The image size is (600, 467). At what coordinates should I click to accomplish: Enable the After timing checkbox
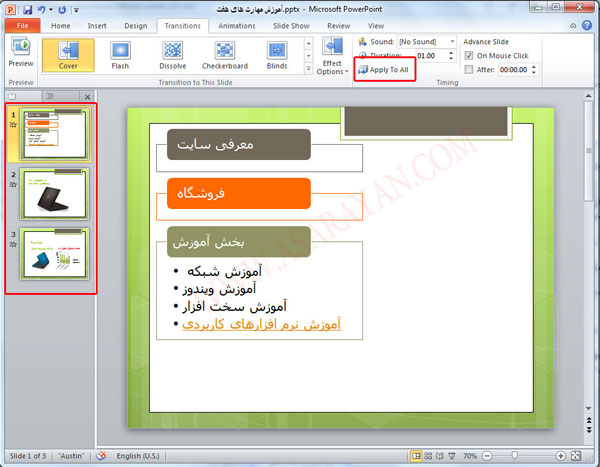point(469,70)
